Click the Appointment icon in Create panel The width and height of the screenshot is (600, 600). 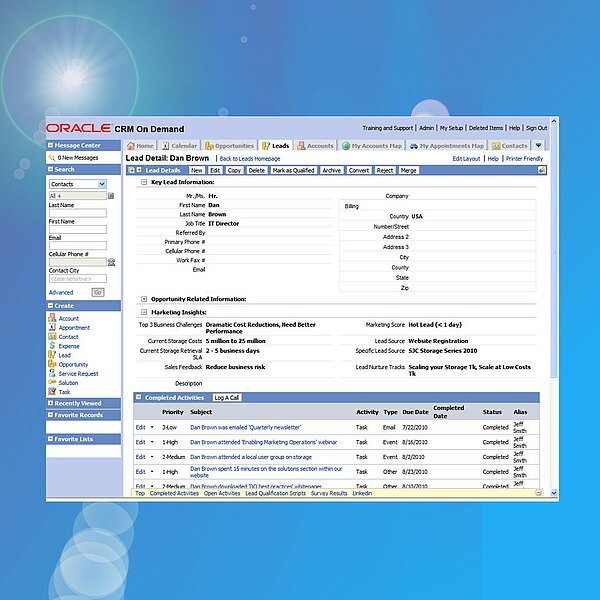point(50,328)
